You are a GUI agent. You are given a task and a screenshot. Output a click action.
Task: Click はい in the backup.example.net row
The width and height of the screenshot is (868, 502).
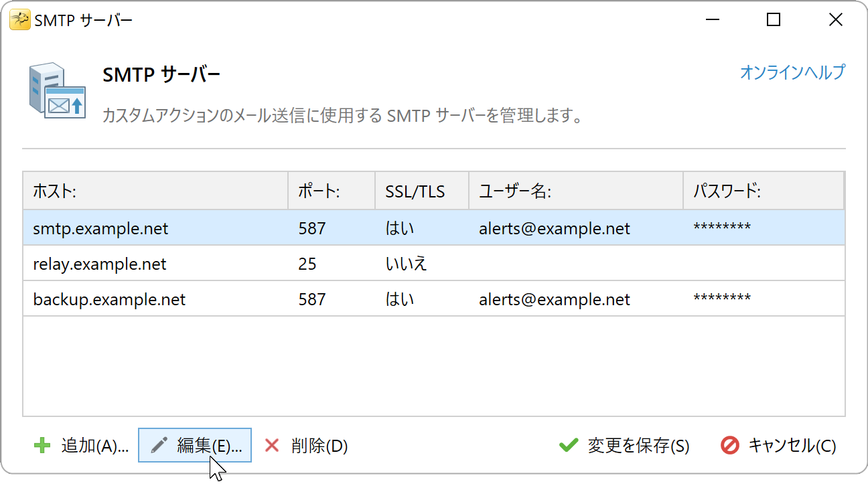(x=400, y=300)
